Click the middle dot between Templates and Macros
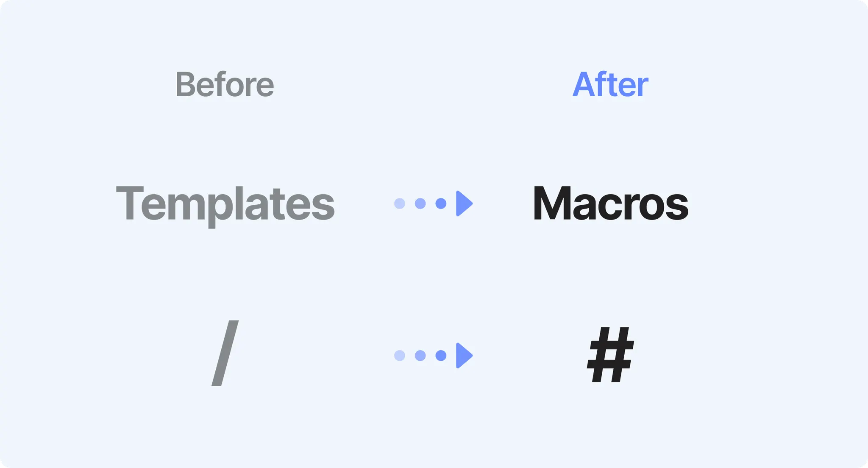Viewport: 868px width, 468px height. [420, 203]
